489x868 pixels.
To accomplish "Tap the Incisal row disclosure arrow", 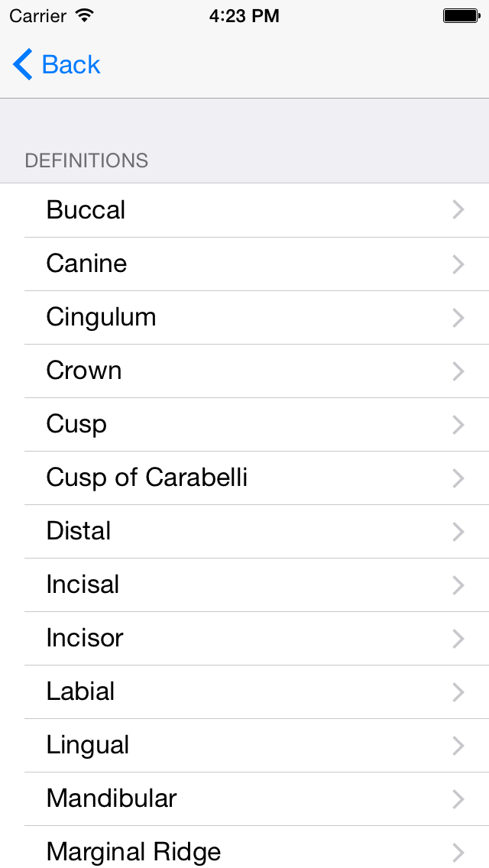I will 458,585.
